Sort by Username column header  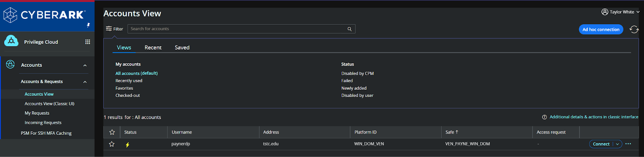coord(182,132)
